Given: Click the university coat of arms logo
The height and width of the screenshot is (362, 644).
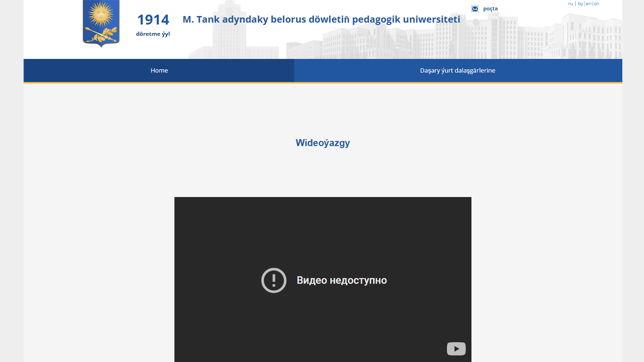Looking at the screenshot, I should coord(101,24).
